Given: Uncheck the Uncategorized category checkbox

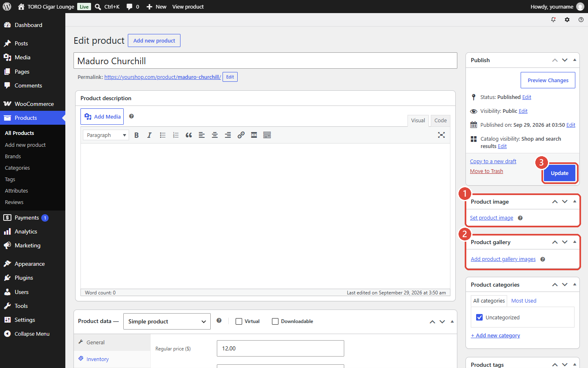Looking at the screenshot, I should coord(480,317).
